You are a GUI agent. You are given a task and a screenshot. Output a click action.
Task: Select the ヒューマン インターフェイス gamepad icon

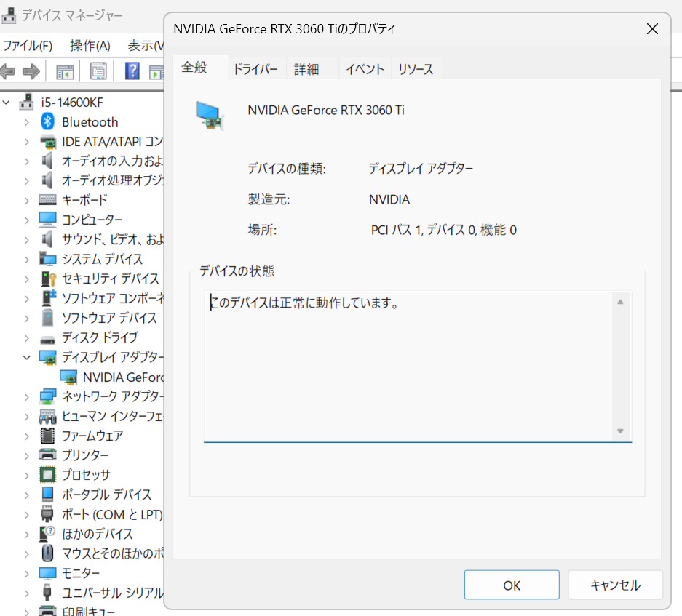pos(47,417)
